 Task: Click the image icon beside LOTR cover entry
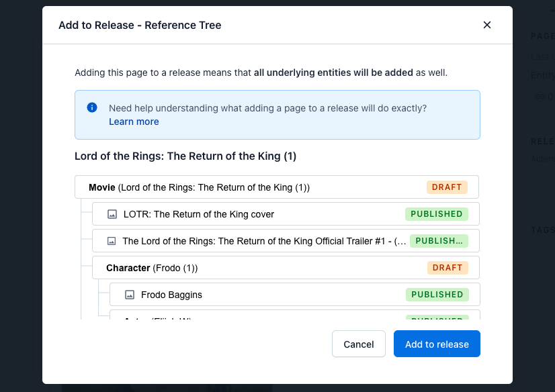click(112, 214)
